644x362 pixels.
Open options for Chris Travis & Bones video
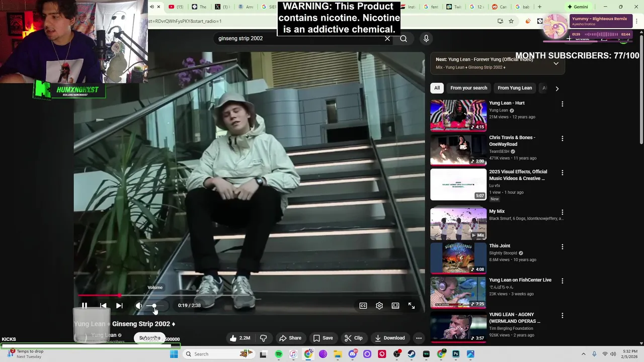coord(562,138)
